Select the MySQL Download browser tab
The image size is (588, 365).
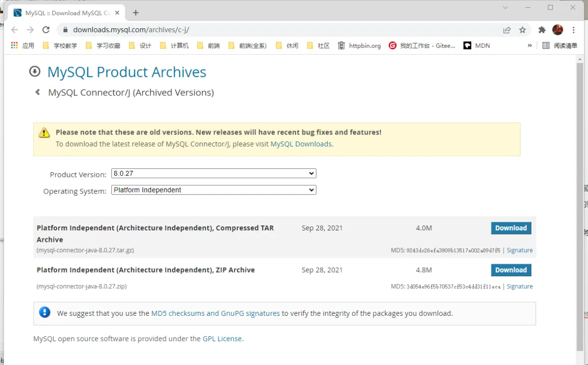click(x=67, y=13)
